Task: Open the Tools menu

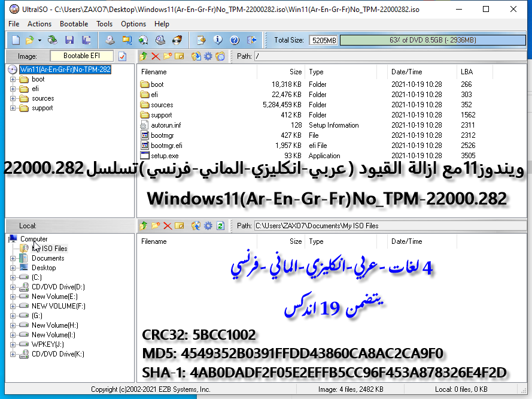Action: click(105, 24)
